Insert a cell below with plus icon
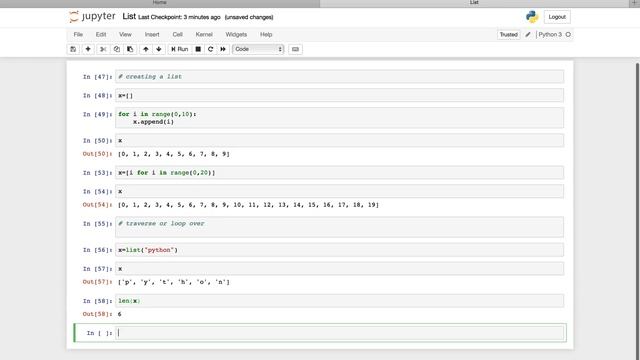Viewport: 640px width, 360px height. click(88, 49)
